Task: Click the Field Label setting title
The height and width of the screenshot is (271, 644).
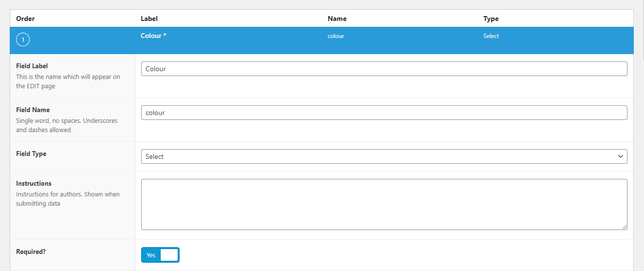Action: 32,66
